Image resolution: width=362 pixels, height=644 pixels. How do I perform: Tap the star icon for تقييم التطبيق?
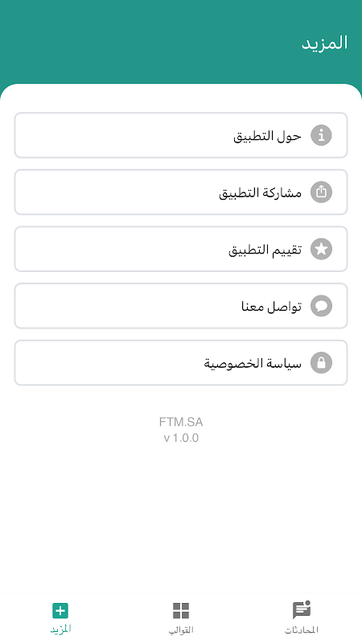321,249
